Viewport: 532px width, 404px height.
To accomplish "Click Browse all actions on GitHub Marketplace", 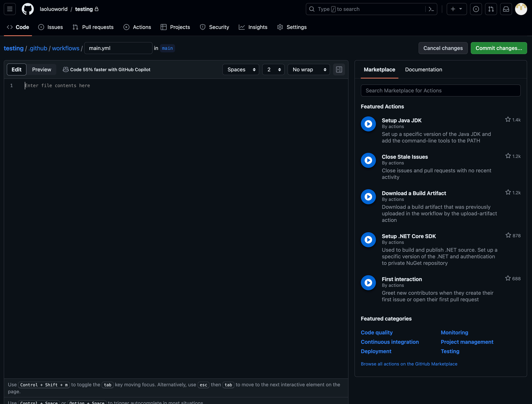I will tap(409, 364).
